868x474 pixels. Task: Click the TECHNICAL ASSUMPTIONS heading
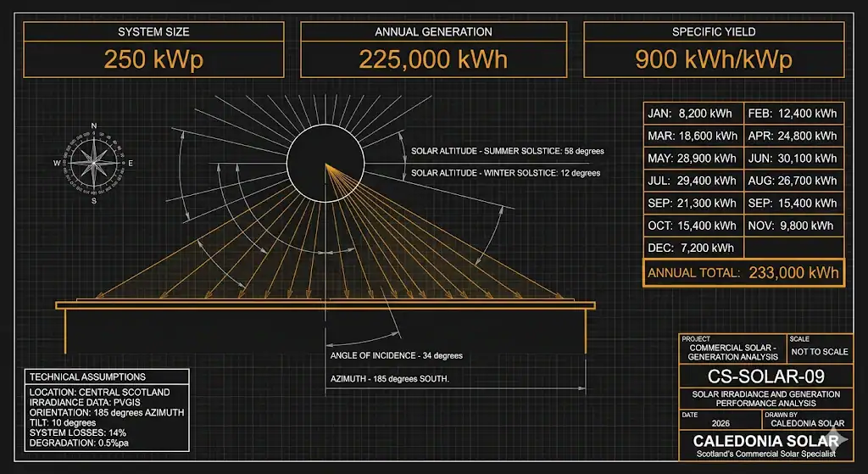87,376
